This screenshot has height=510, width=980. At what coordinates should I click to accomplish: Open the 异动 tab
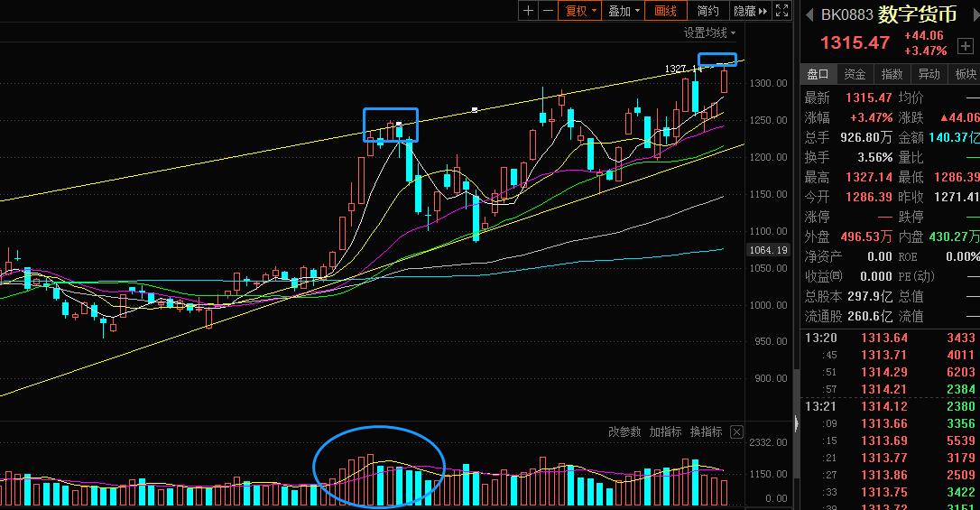coord(929,74)
